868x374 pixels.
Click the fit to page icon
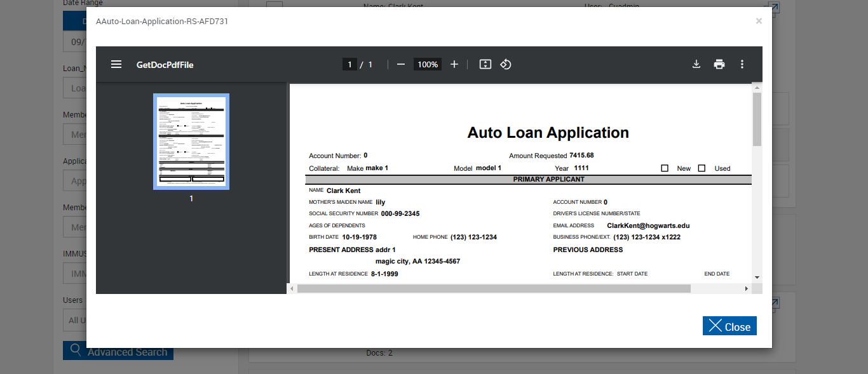pos(485,64)
